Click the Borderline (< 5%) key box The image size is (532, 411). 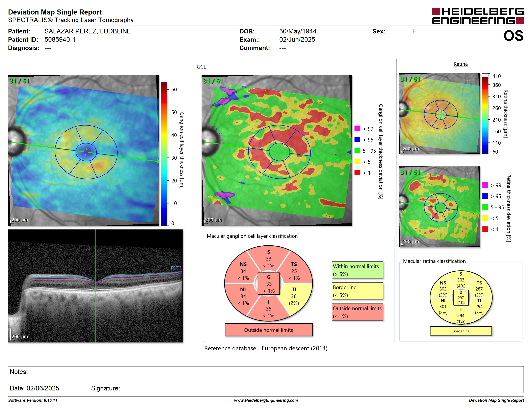(x=357, y=291)
